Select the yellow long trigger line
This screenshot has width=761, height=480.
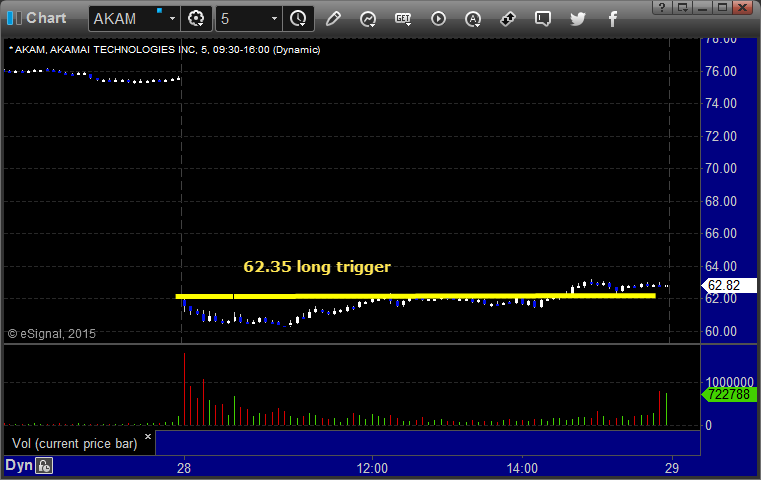click(415, 296)
